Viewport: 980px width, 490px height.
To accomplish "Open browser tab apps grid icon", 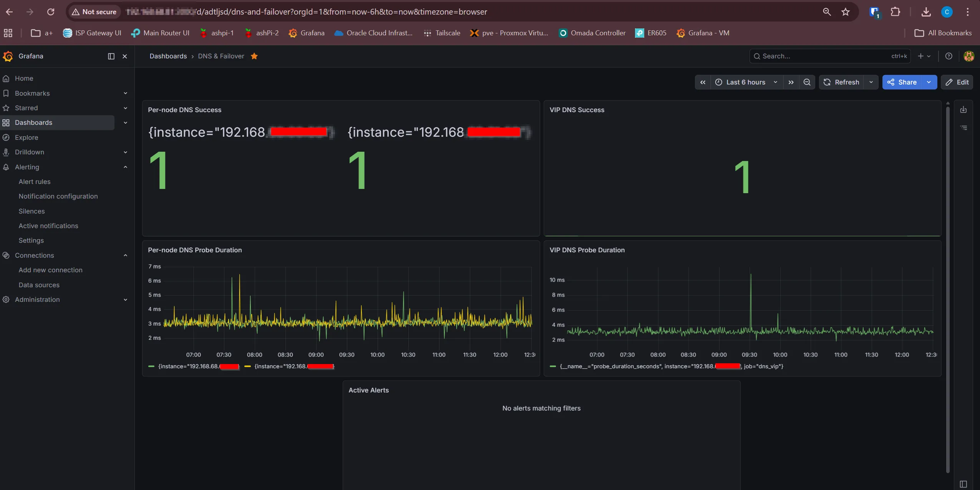I will pos(8,33).
